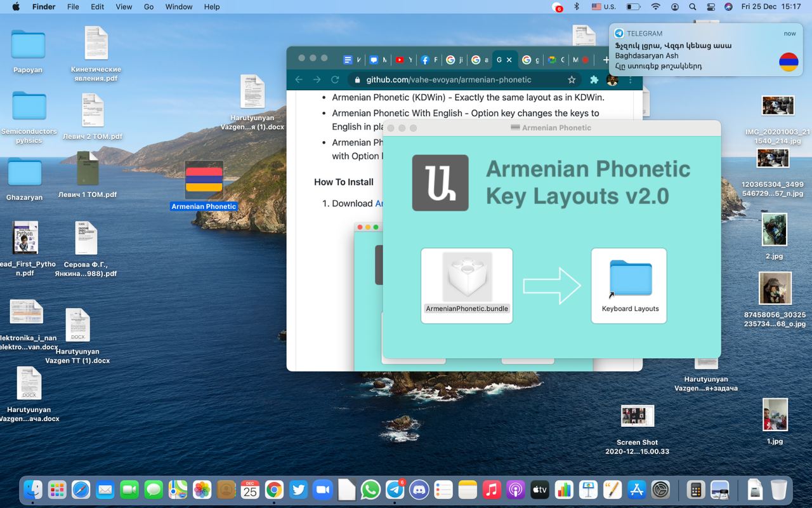The image size is (812, 508).
Task: Open the Go menu
Action: point(149,7)
